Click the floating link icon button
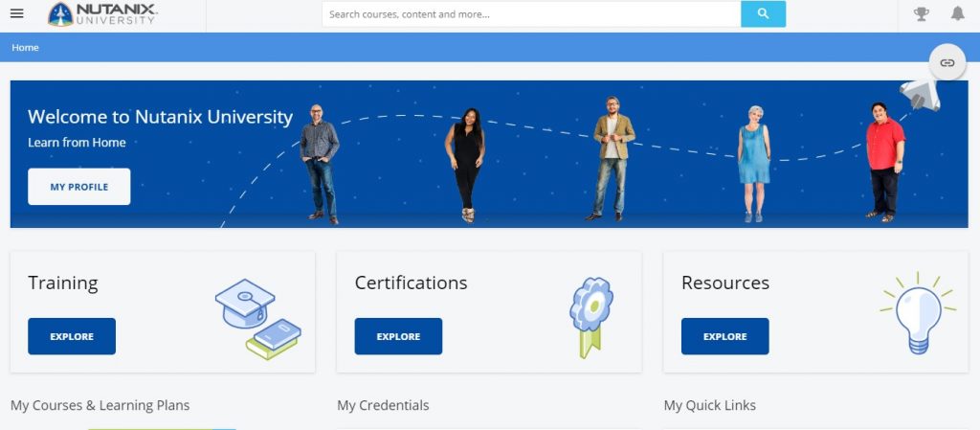980x430 pixels. 947,62
